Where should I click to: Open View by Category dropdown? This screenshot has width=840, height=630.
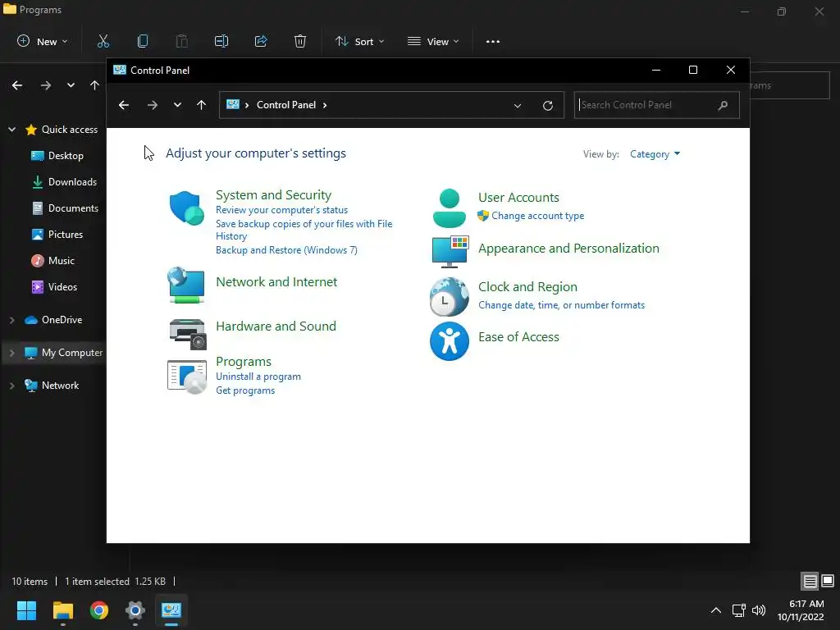[655, 154]
